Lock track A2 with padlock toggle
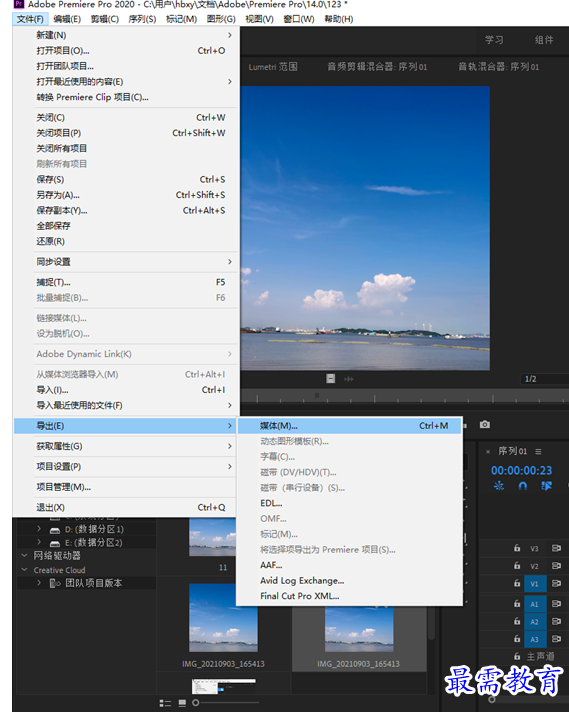Screen dimensions: 569x712 517,621
